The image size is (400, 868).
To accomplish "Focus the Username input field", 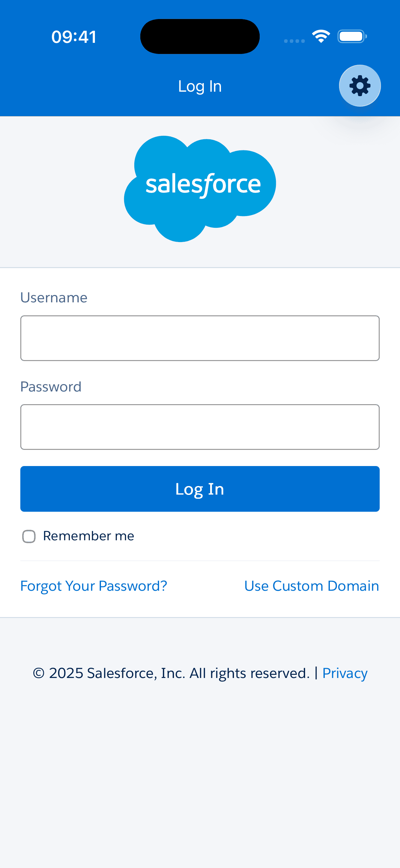I will pyautogui.click(x=200, y=338).
